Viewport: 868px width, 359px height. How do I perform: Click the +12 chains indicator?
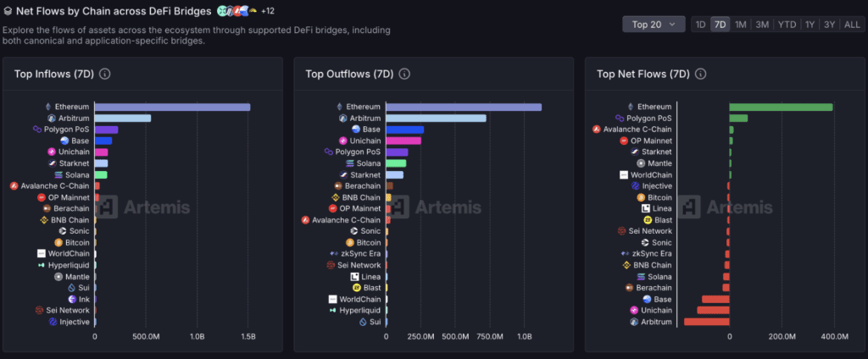[x=268, y=10]
